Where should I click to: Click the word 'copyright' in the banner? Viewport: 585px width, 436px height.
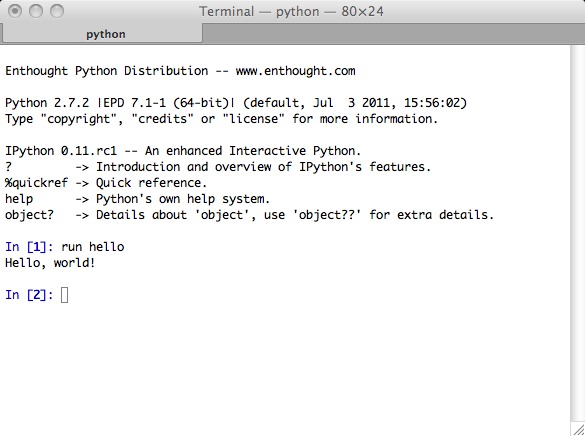78,119
